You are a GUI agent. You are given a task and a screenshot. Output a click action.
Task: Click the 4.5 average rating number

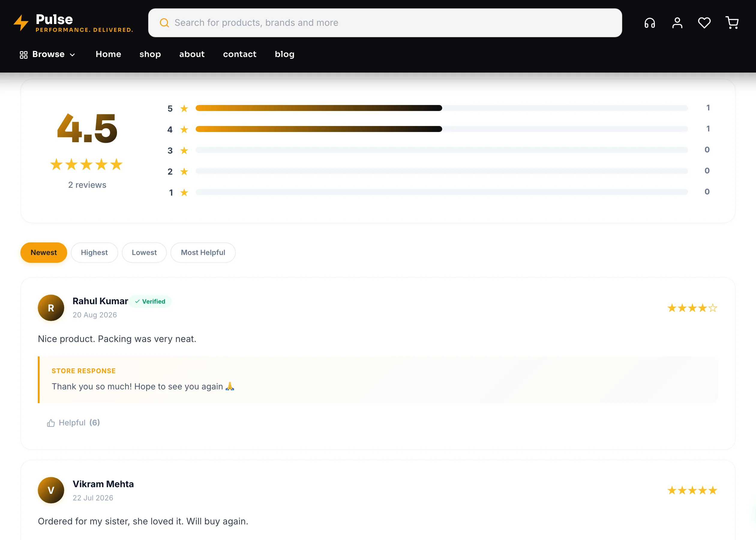87,128
